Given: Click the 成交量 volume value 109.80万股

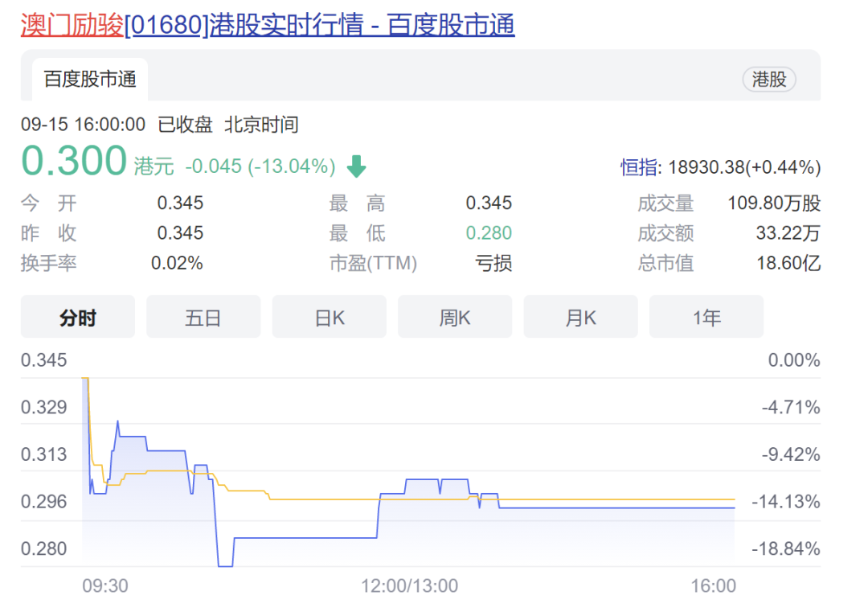Looking at the screenshot, I should (774, 203).
